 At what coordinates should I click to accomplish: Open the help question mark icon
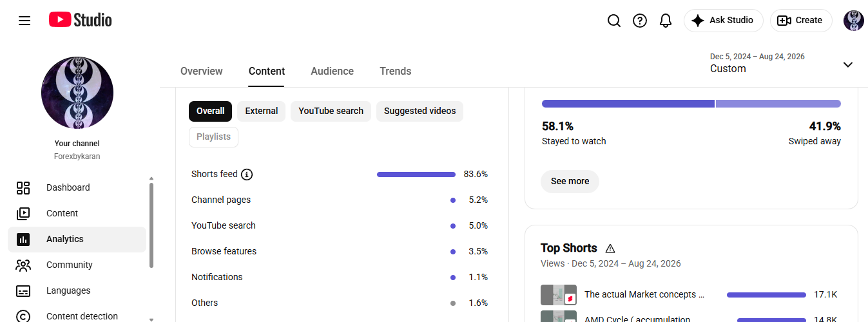coord(640,21)
